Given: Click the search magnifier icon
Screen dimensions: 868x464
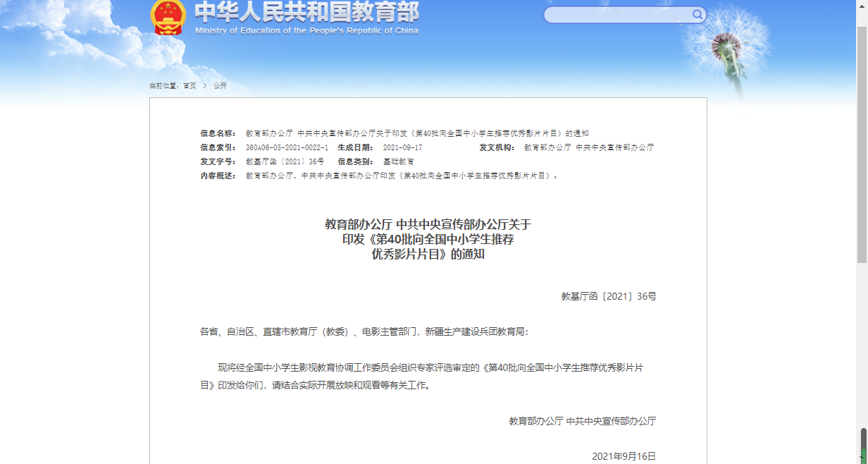Looking at the screenshot, I should pos(697,15).
